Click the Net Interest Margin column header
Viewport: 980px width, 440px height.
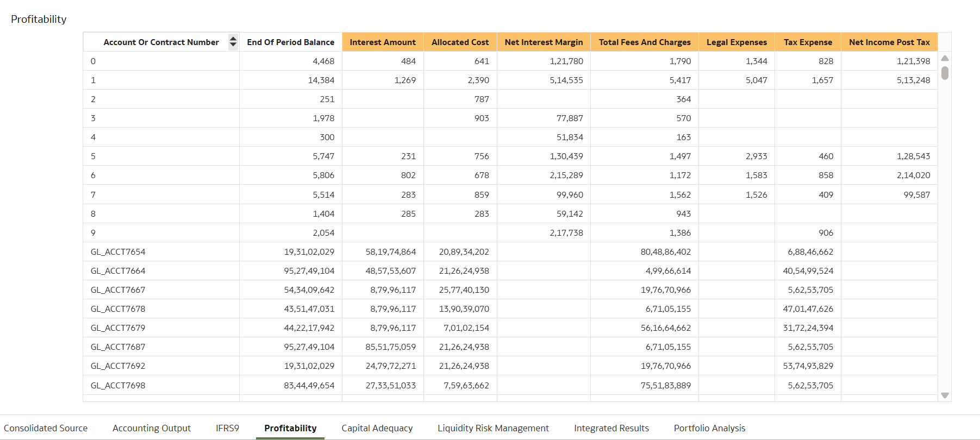tap(544, 42)
